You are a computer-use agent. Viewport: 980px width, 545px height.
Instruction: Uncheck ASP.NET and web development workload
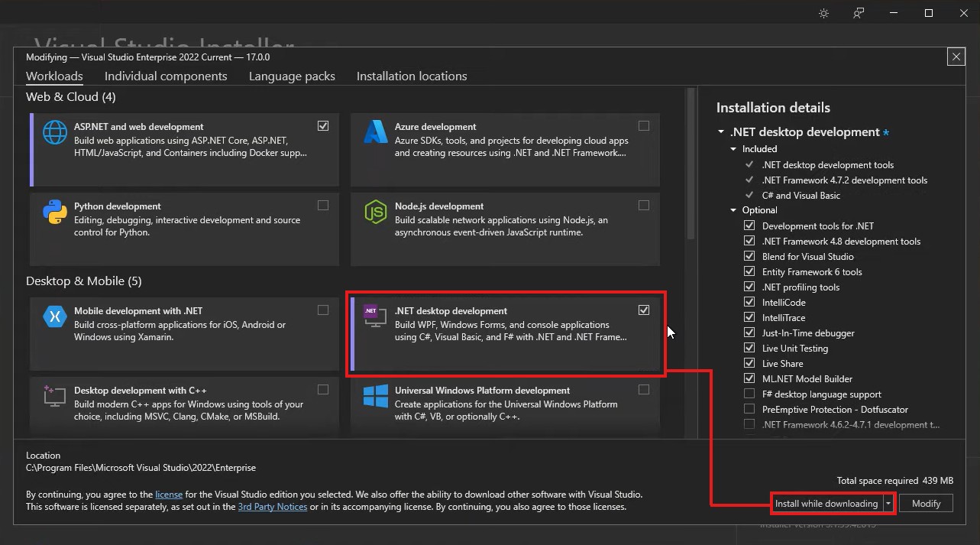tap(323, 125)
